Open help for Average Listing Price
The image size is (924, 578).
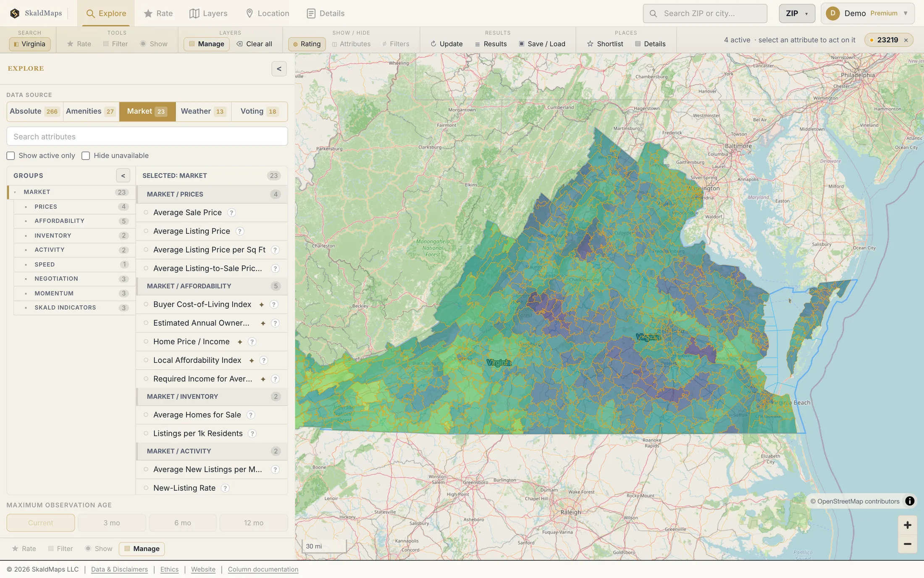240,231
